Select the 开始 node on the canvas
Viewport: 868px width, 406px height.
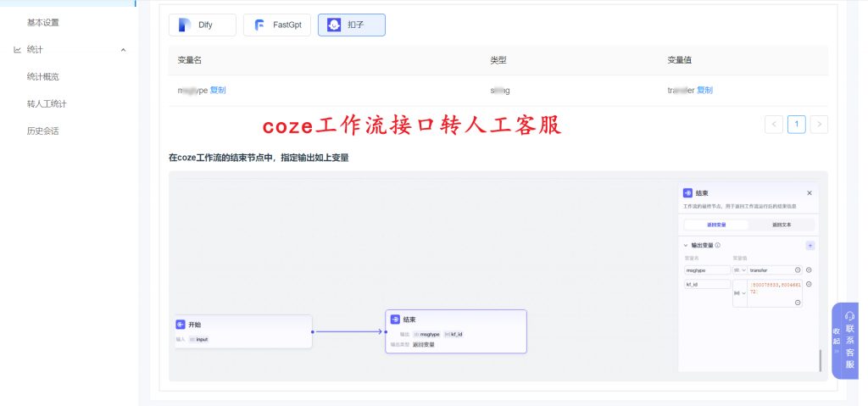coord(243,331)
